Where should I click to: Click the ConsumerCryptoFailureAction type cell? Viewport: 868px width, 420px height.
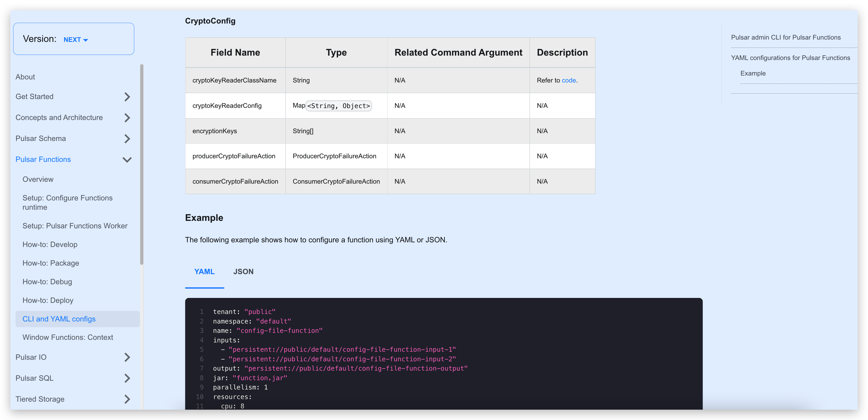[x=336, y=181]
